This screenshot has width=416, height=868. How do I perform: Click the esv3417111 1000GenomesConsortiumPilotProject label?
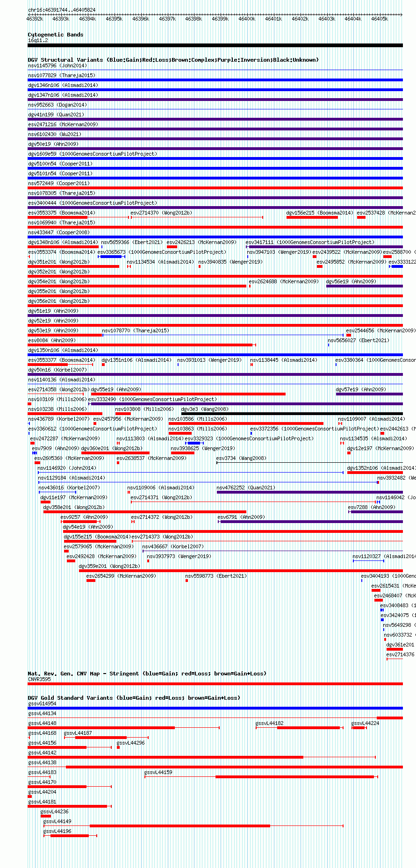point(310,242)
